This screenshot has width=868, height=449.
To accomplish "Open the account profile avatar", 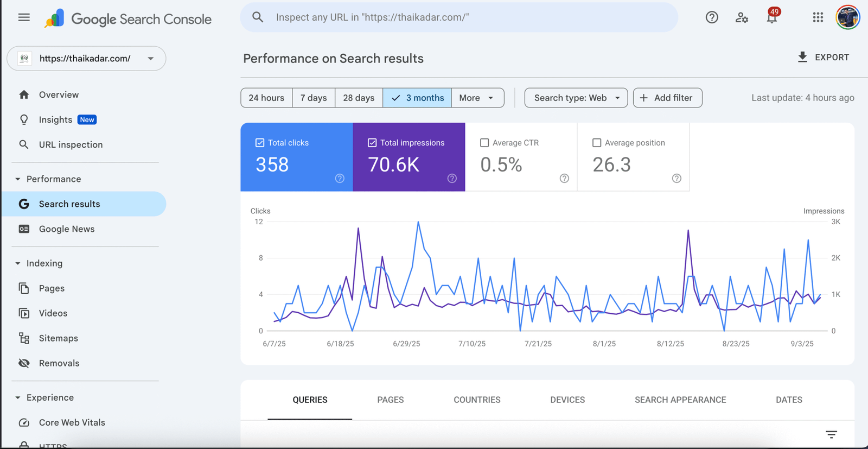I will tap(848, 17).
